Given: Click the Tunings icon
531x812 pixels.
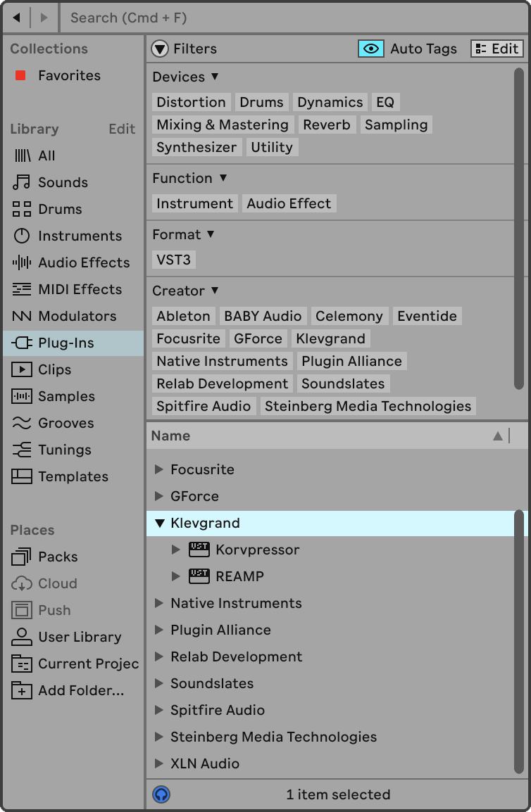Looking at the screenshot, I should click(x=22, y=450).
